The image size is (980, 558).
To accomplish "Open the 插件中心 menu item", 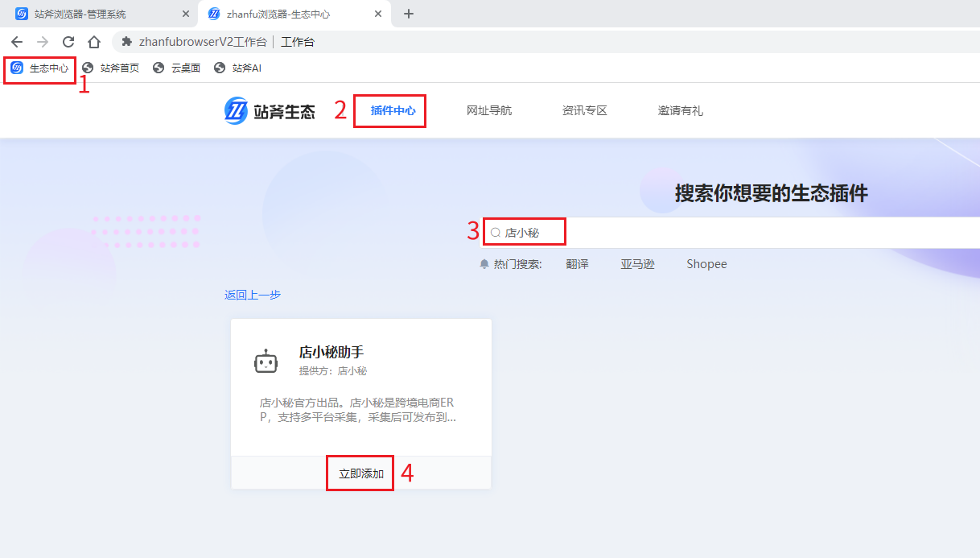I will [x=393, y=111].
